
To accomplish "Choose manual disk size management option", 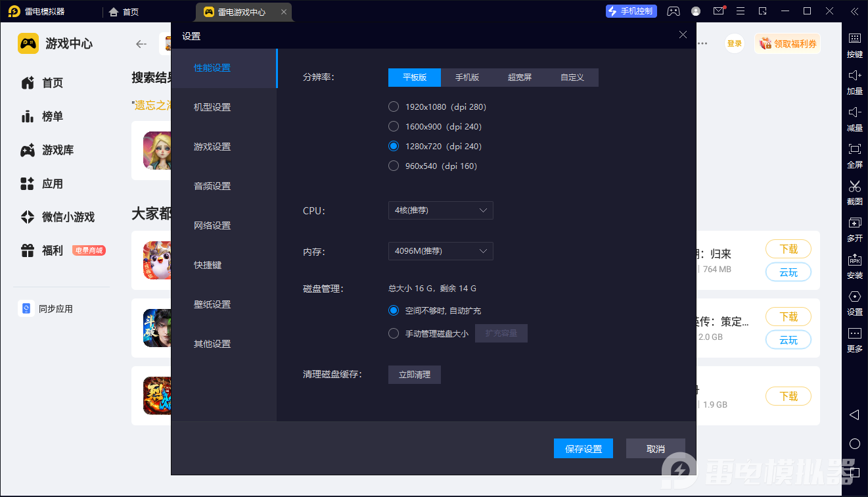I will [394, 333].
